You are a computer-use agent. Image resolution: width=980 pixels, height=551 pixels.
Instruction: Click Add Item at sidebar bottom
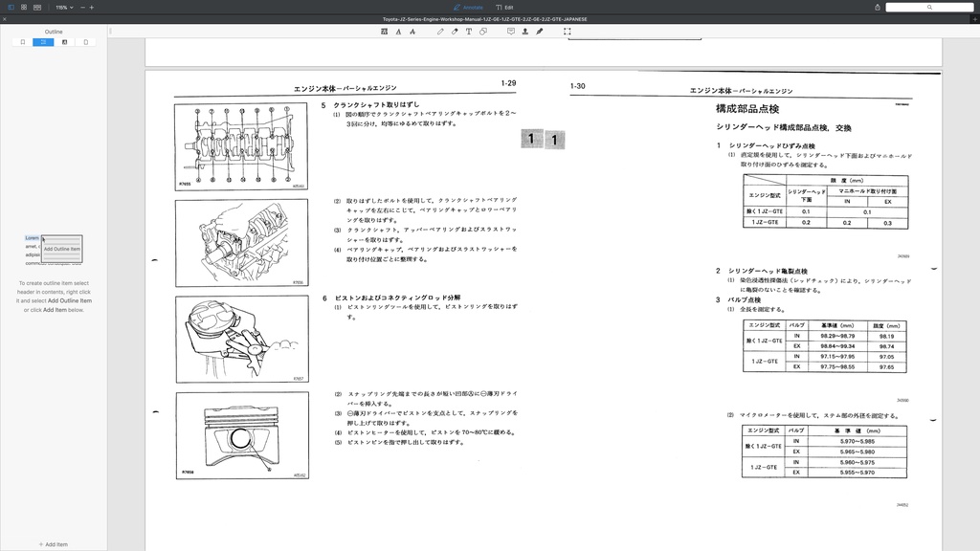click(53, 544)
